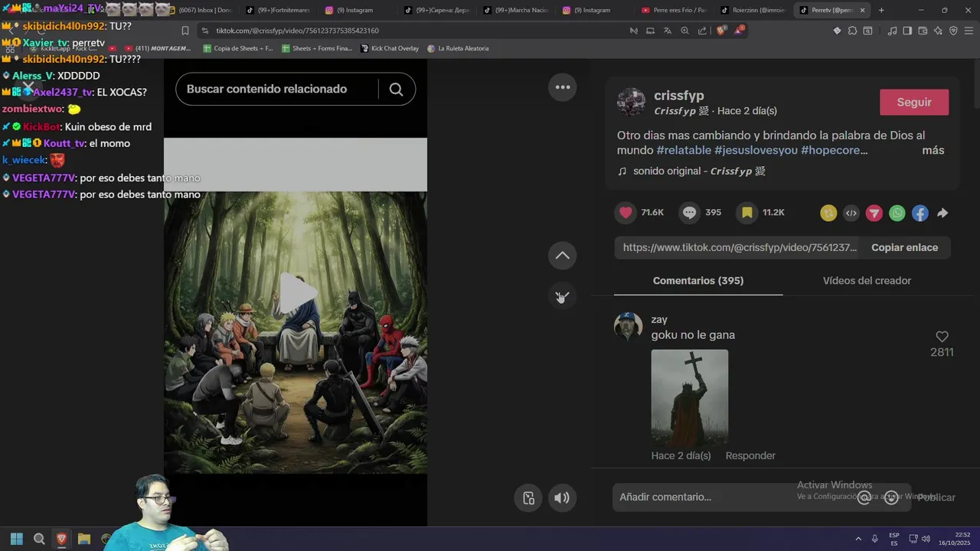Image resolution: width=980 pixels, height=551 pixels.
Task: Open comments via the speech bubble icon
Action: (x=690, y=213)
